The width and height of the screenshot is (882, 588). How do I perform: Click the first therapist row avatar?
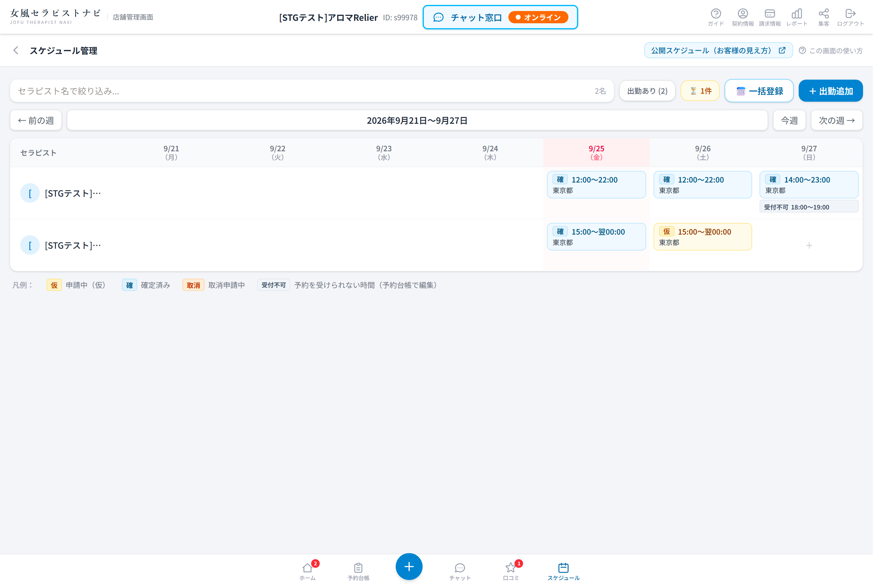point(30,195)
